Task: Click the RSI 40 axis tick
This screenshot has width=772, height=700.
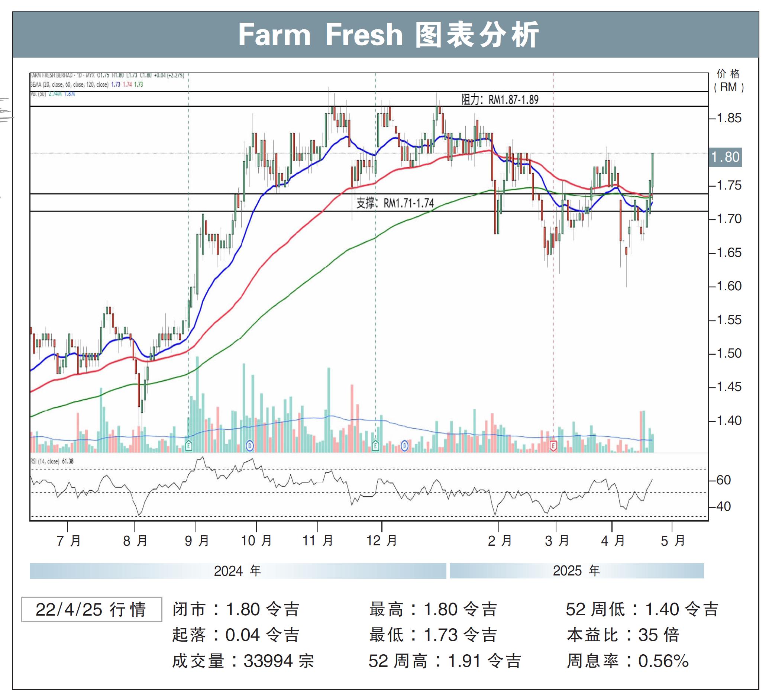Action: coord(723,507)
